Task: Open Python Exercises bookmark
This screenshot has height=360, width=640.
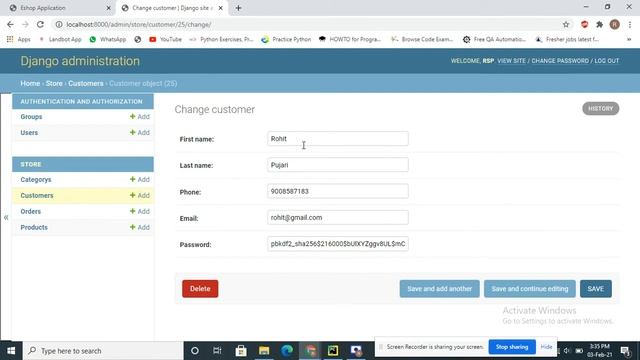Action: 221,39
